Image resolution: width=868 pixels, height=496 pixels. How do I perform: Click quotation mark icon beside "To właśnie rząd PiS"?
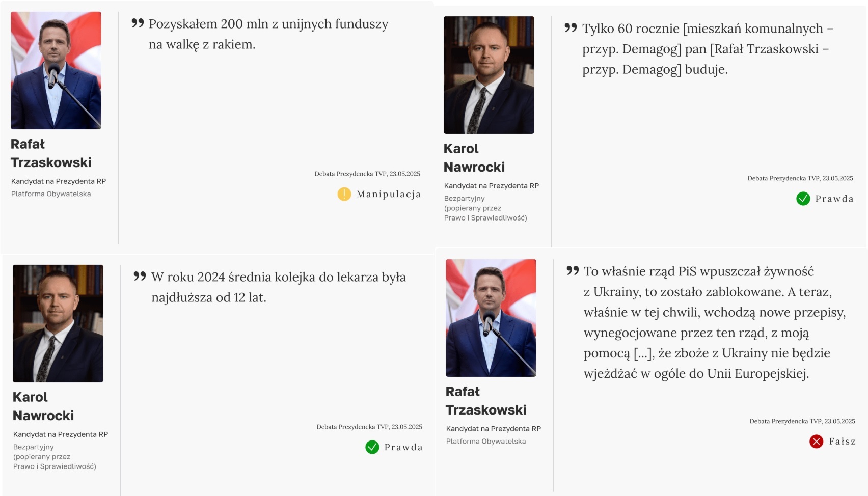573,271
